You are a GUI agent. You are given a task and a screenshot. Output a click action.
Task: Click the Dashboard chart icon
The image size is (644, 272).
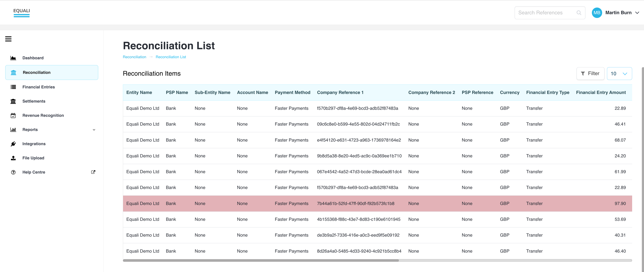coord(13,58)
